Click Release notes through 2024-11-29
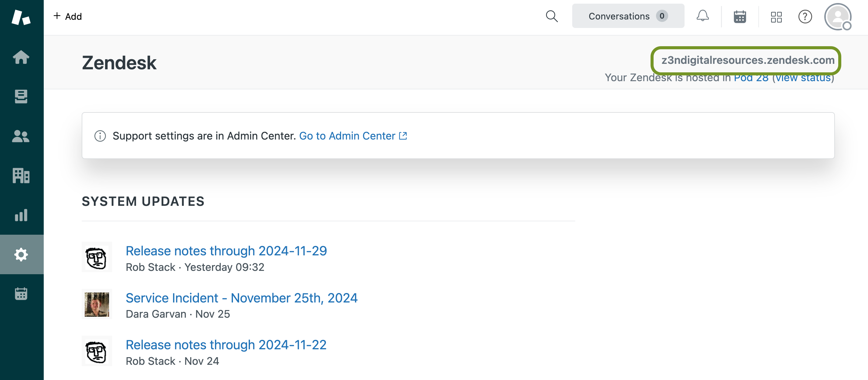Viewport: 868px width, 380px height. pyautogui.click(x=226, y=250)
